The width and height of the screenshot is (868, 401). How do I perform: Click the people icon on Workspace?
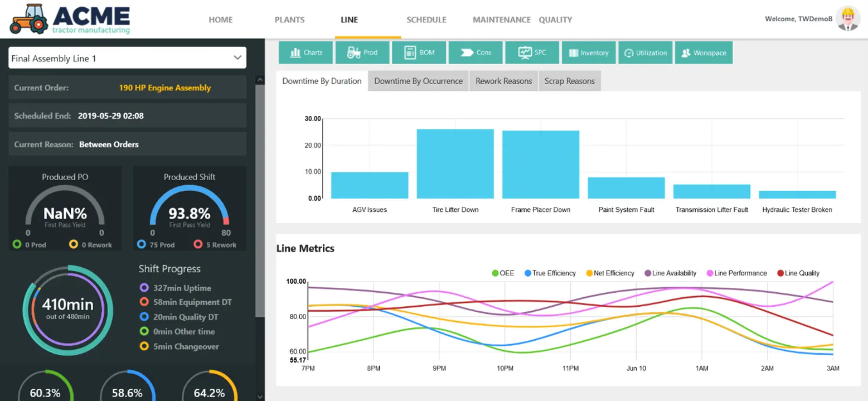click(x=686, y=53)
